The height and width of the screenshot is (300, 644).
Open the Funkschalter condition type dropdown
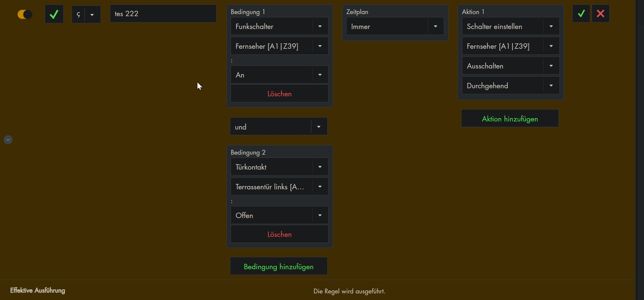[279, 26]
